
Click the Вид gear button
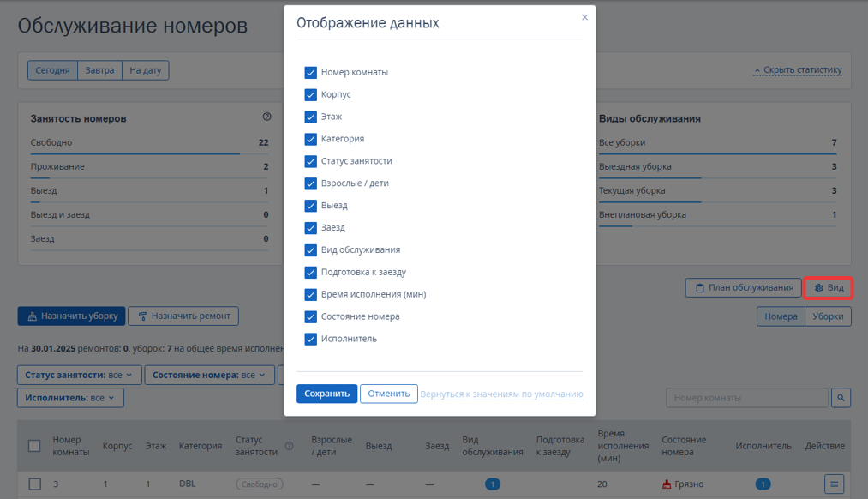point(828,288)
